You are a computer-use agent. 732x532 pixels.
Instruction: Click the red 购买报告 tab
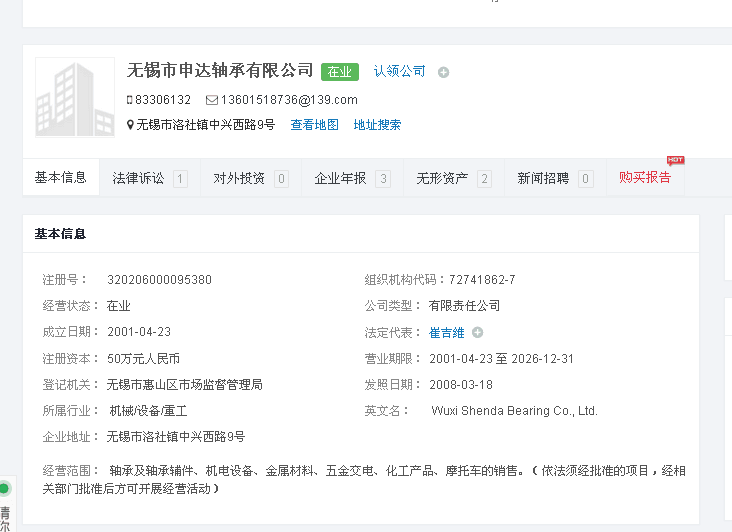click(x=645, y=178)
